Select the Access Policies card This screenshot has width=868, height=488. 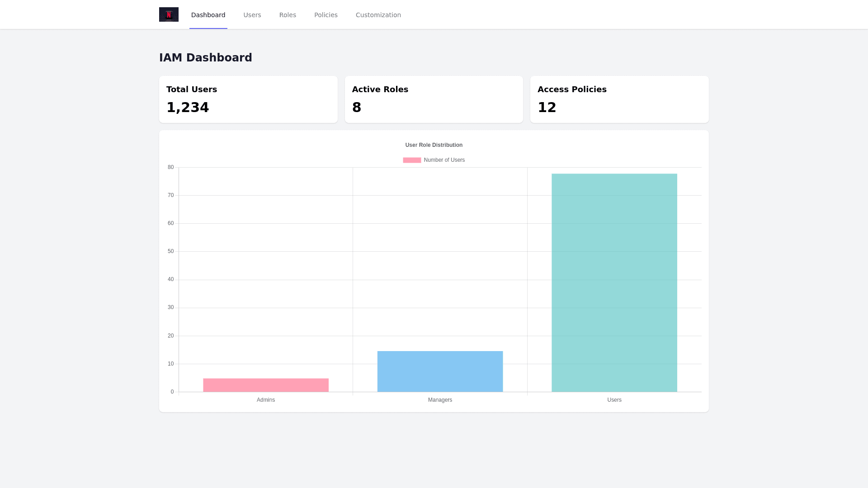pos(619,99)
